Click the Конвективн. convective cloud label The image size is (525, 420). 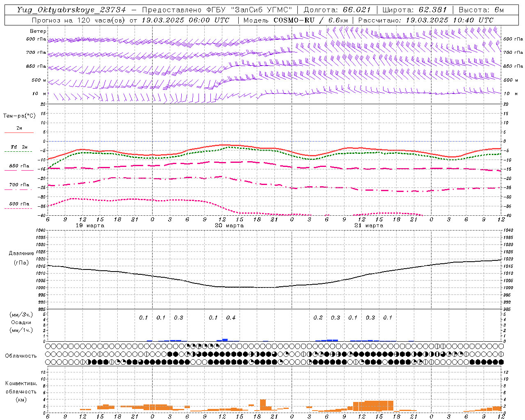coord(21,383)
